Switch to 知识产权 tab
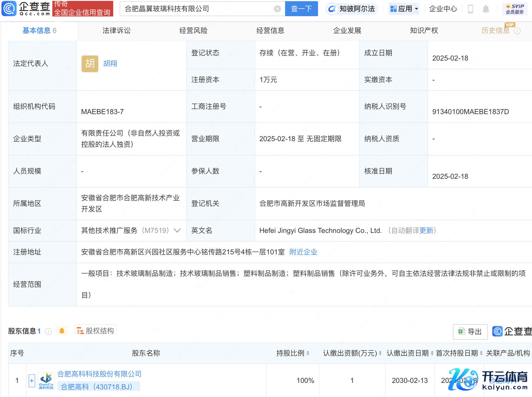The image size is (532, 397). pos(424,31)
